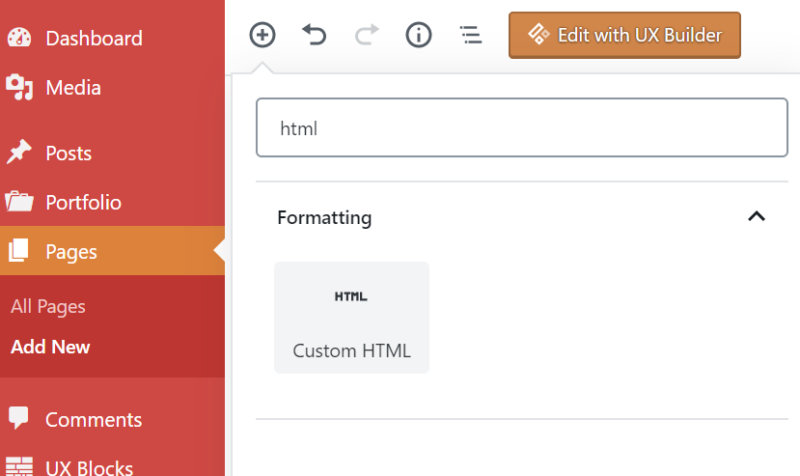Viewport: 800px width, 476px height.
Task: Click the Dashboard gauge icon
Action: pos(19,38)
